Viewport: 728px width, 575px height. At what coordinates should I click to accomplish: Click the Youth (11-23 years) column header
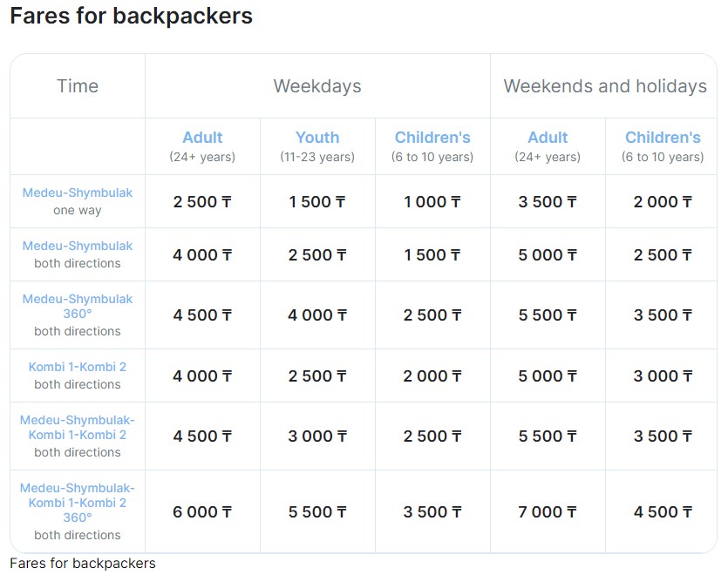(317, 138)
